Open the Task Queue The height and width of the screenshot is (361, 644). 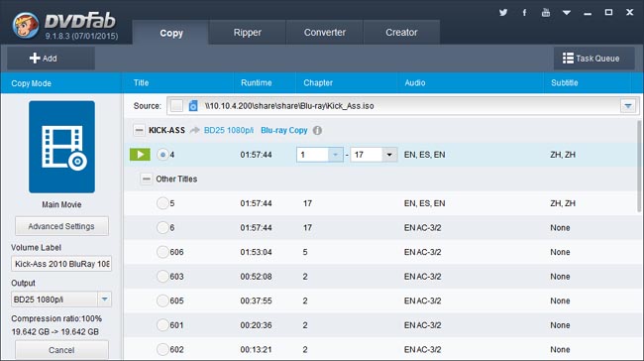[x=591, y=59]
